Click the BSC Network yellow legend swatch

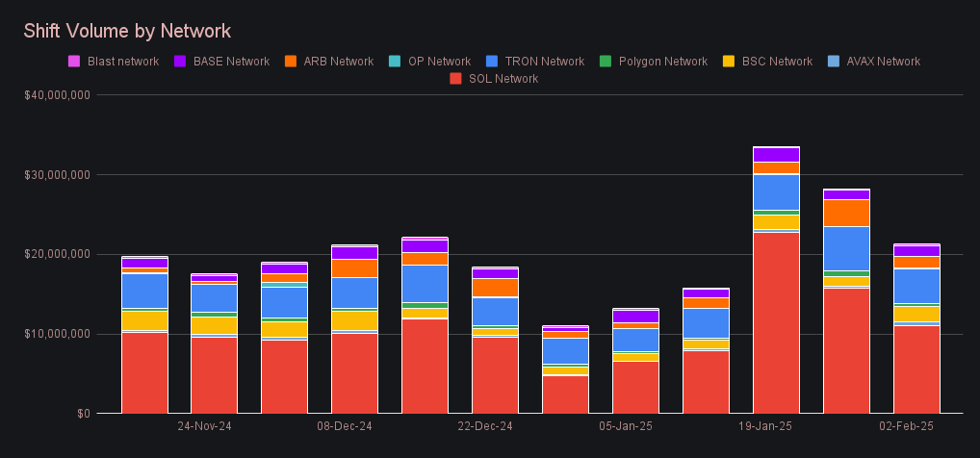[x=729, y=62]
